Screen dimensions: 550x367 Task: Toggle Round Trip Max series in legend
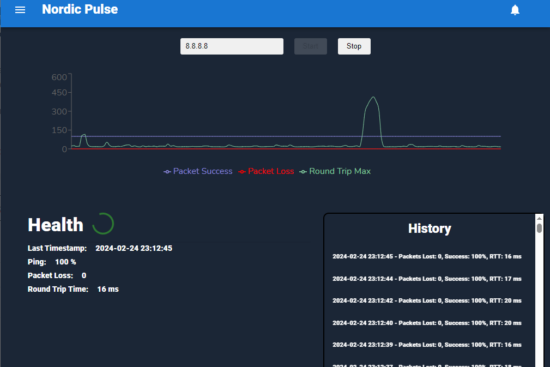(335, 171)
